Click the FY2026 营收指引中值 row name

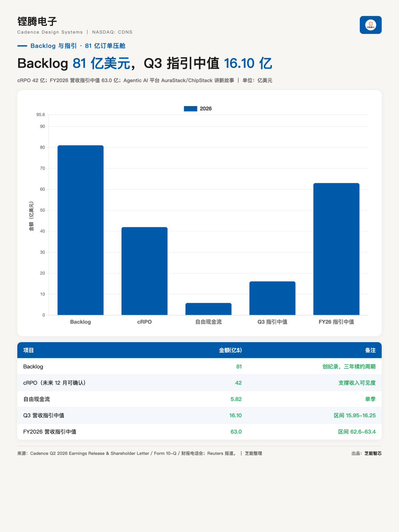[x=50, y=432]
